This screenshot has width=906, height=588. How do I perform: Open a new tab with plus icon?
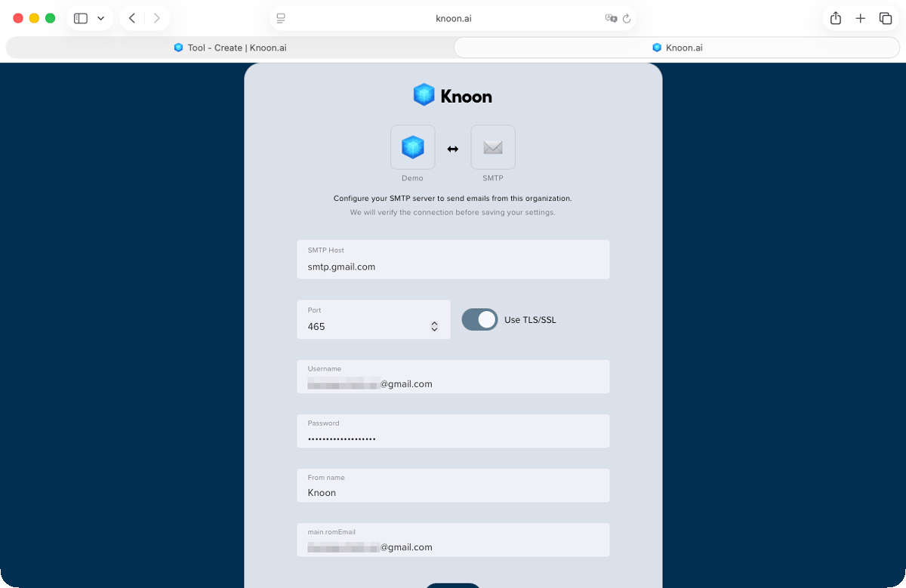[x=861, y=18]
